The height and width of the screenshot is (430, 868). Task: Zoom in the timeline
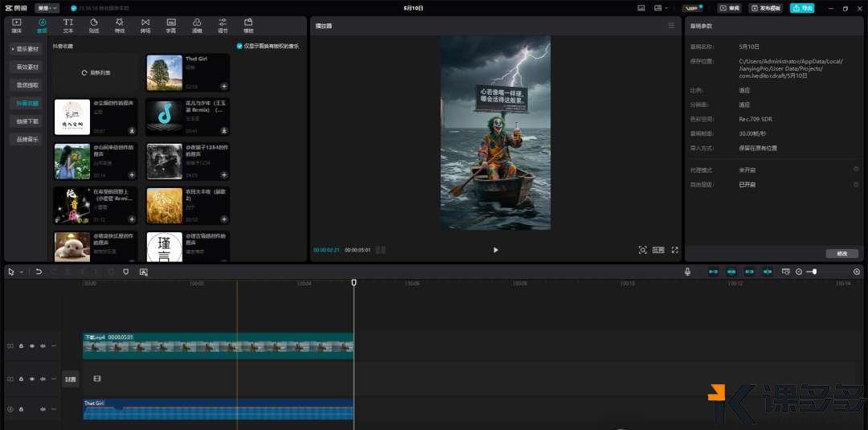point(857,272)
